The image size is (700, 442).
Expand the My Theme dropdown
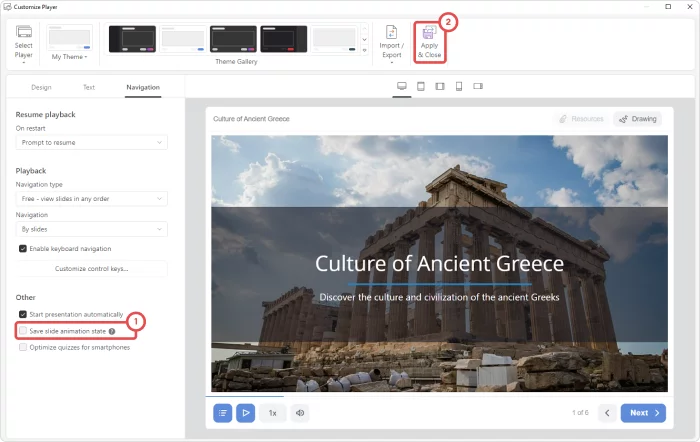(x=69, y=57)
